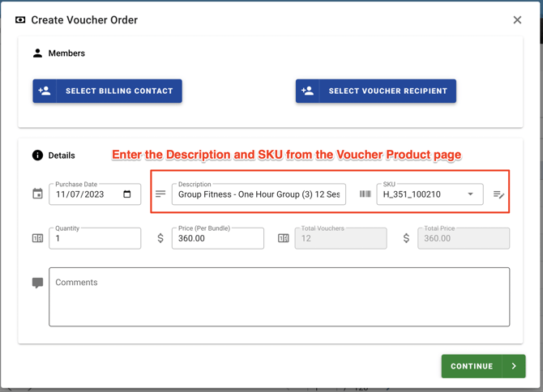Click the green Continue button

[x=483, y=366]
